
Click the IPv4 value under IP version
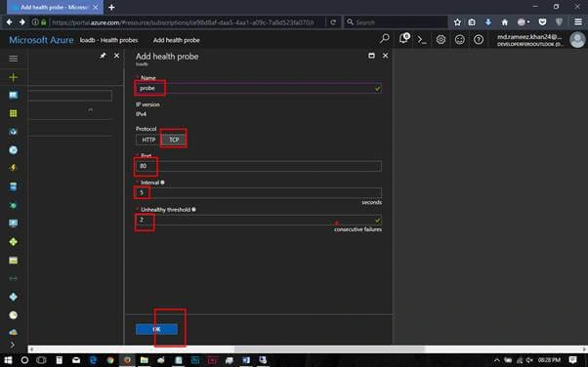[141, 114]
